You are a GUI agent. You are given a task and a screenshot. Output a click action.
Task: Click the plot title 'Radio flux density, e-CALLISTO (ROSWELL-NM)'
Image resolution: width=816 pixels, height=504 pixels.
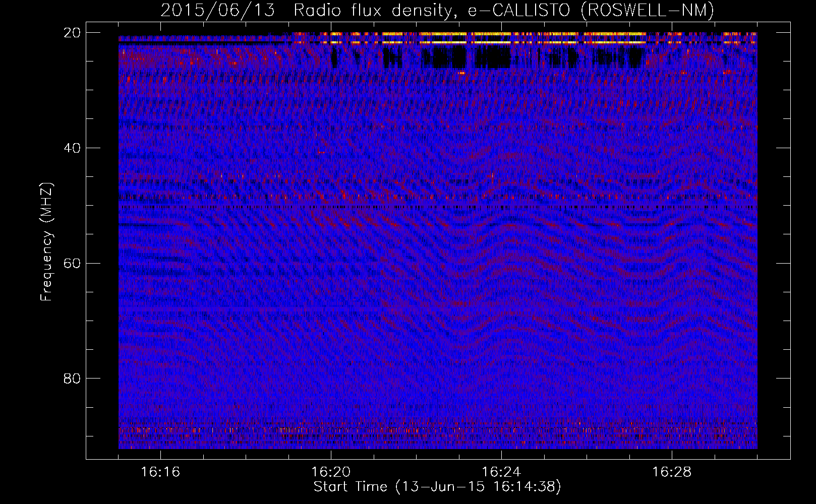[x=504, y=10]
